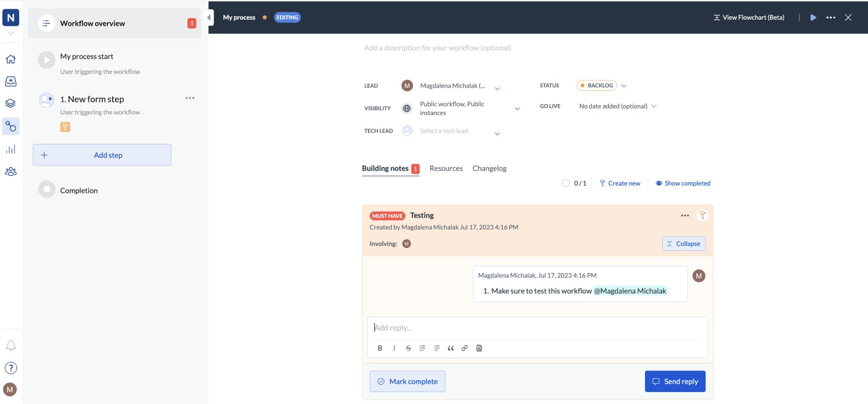Open the team members sidebar icon

pyautogui.click(x=11, y=172)
